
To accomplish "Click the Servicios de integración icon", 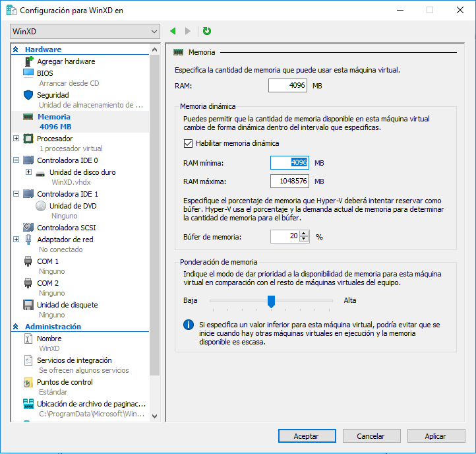I will [x=28, y=360].
